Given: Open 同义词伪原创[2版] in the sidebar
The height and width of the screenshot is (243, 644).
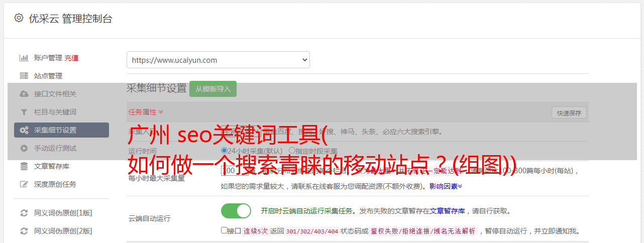Looking at the screenshot, I should click(63, 231).
